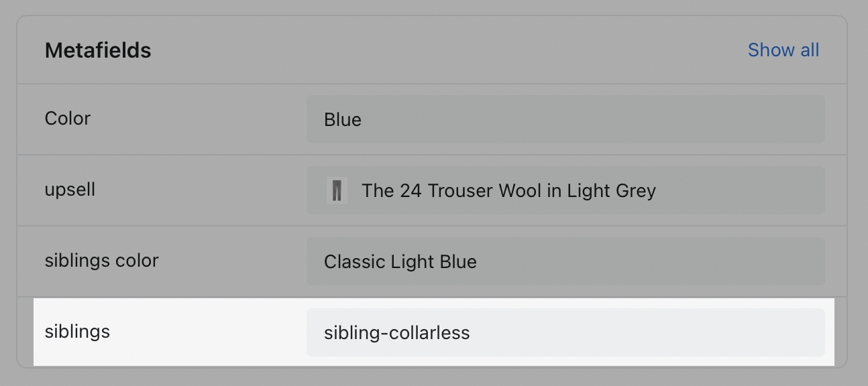Screen dimensions: 868x386
Task: Click the upsell metafield label
Action: point(70,190)
